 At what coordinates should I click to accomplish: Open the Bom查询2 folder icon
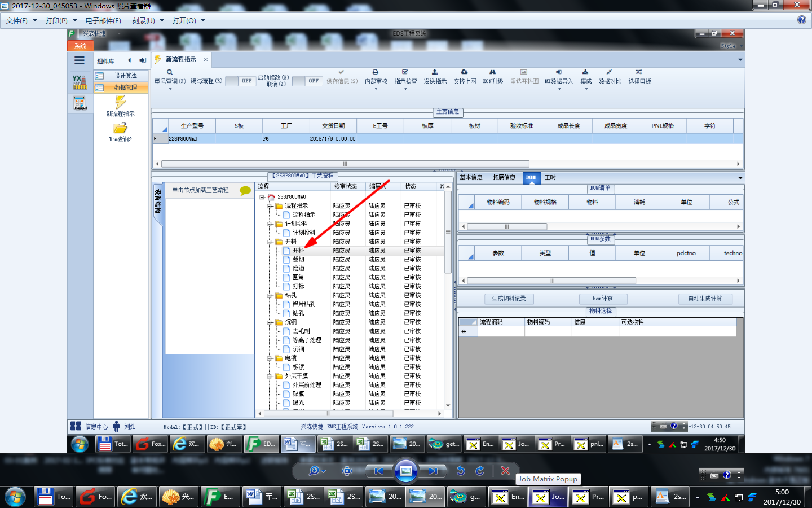pos(121,128)
